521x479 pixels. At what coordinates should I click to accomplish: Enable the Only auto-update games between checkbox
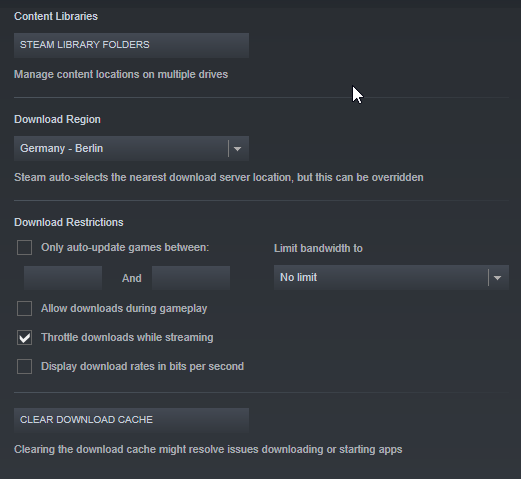[24, 248]
